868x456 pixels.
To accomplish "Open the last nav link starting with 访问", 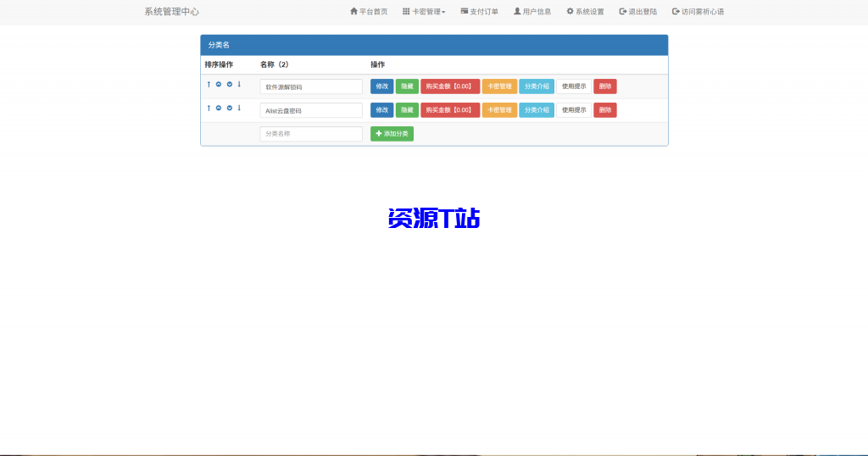I will 698,12.
